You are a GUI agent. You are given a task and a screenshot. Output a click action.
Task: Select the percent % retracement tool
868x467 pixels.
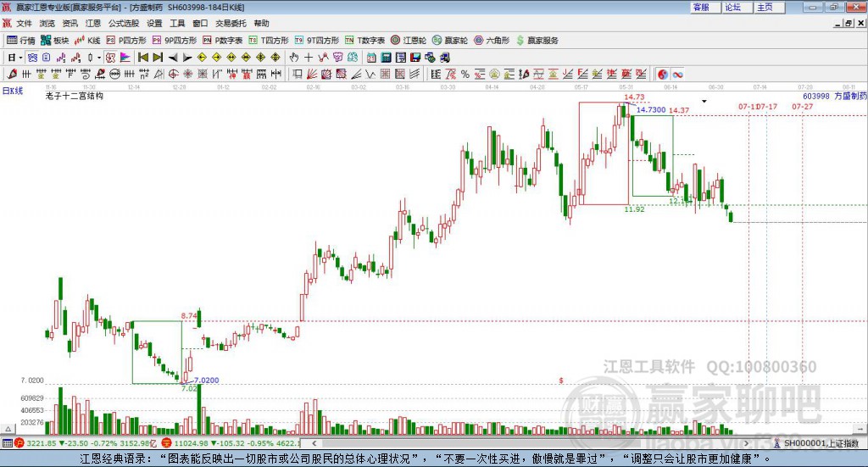click(465, 74)
